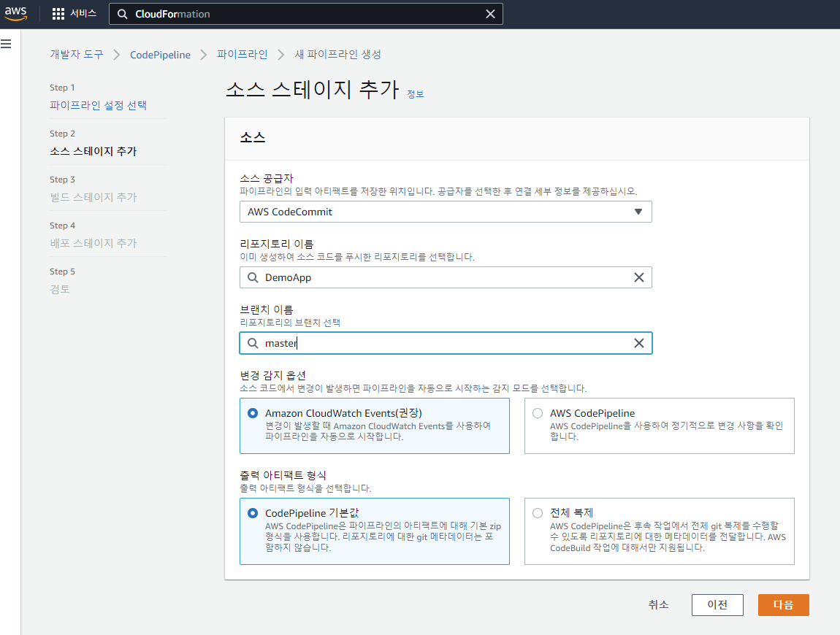Viewport: 840px width, 635px height.
Task: Clear the CloudFormation search text
Action: [490, 14]
